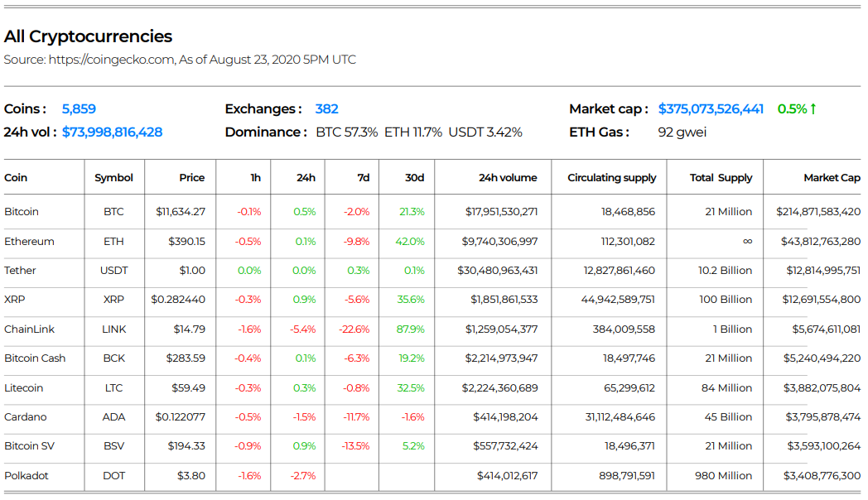
Task: Select the DOT symbol cell
Action: click(114, 476)
